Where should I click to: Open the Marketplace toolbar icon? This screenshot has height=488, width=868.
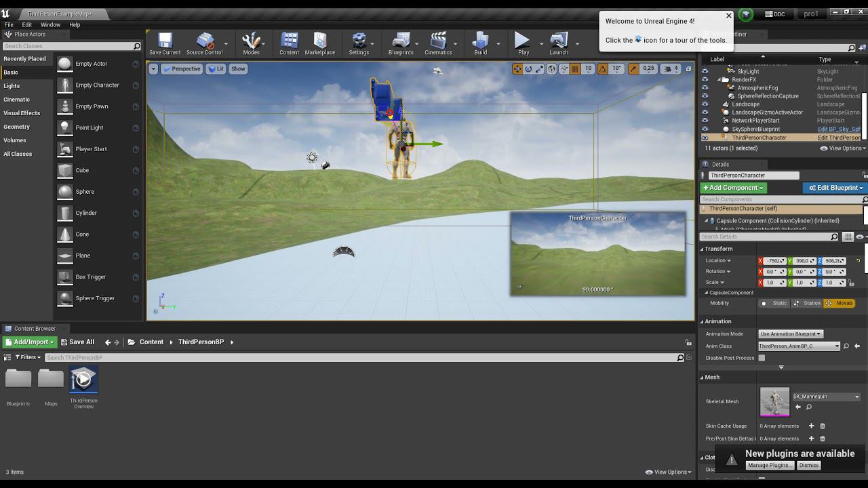[x=319, y=43]
